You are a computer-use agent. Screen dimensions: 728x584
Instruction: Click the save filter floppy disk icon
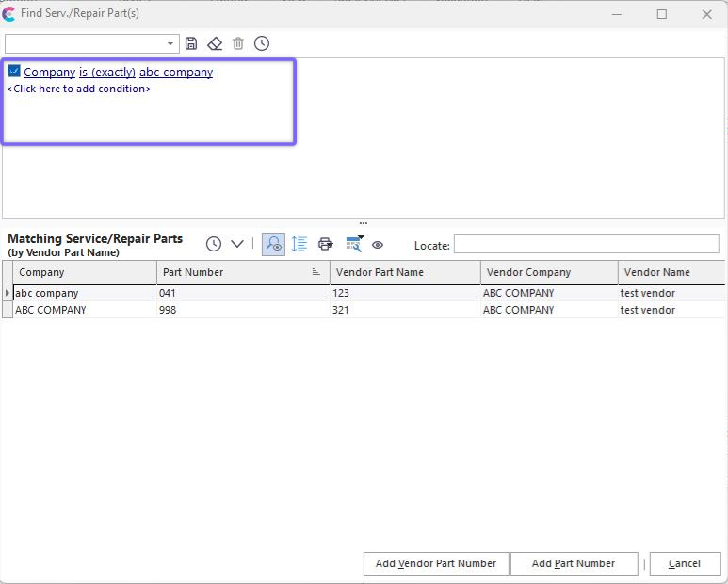point(191,43)
